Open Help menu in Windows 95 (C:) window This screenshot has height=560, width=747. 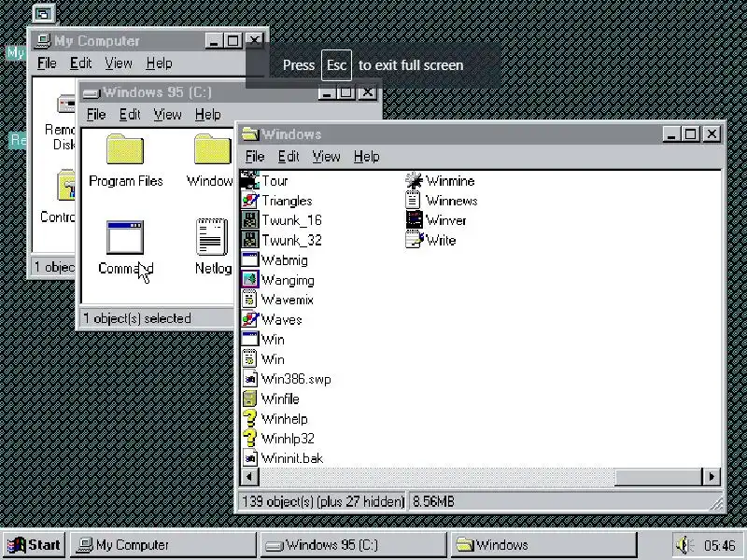point(207,114)
